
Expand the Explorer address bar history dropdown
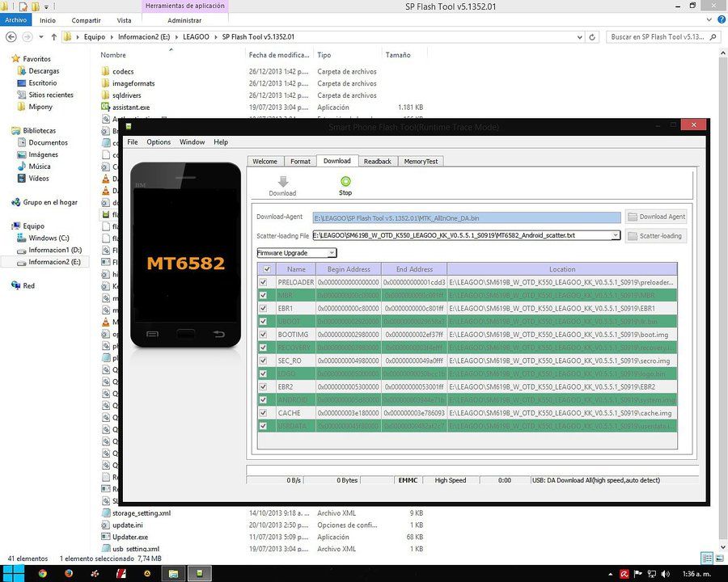pos(579,37)
